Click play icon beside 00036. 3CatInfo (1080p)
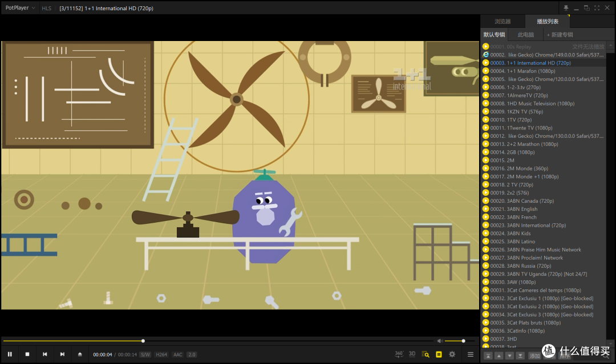Image resolution: width=616 pixels, height=364 pixels. (x=486, y=330)
